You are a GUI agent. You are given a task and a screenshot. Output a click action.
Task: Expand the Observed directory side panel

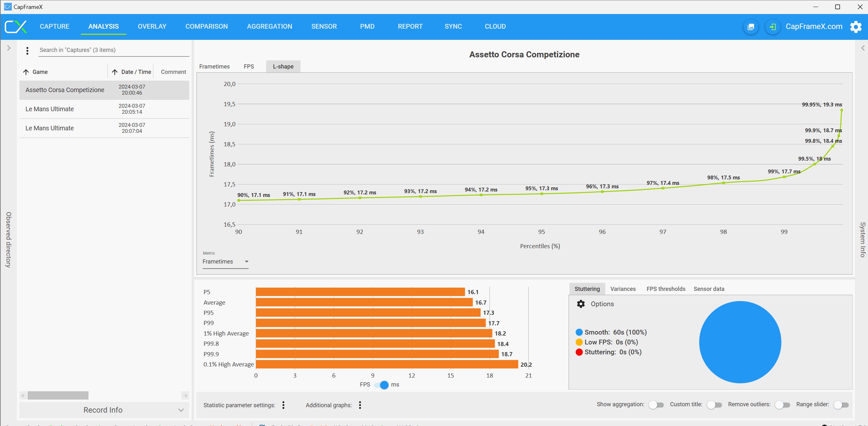click(9, 48)
